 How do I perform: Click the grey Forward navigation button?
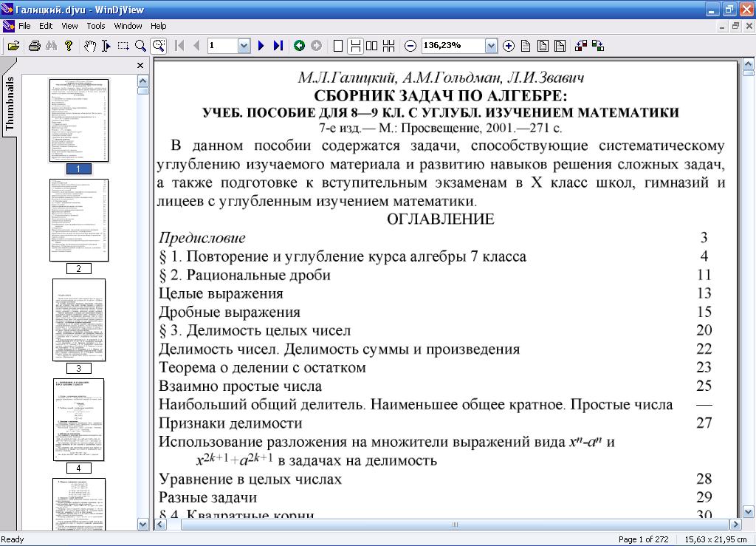[316, 46]
